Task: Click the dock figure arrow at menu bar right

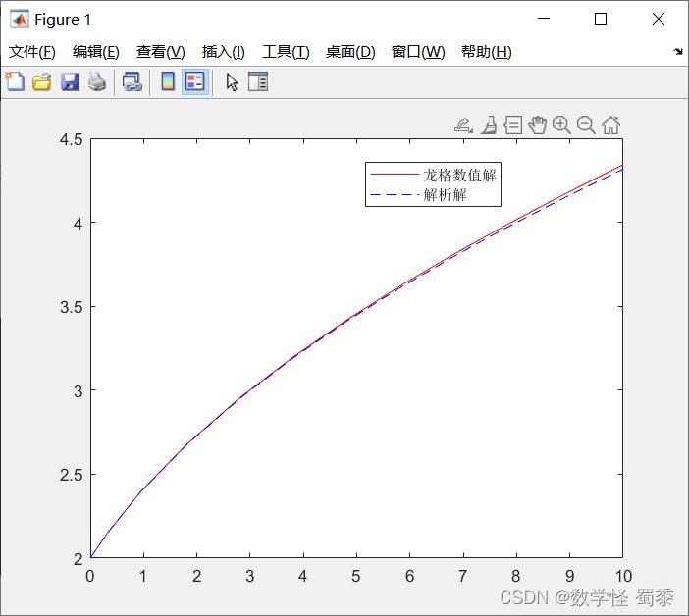Action: [x=678, y=52]
